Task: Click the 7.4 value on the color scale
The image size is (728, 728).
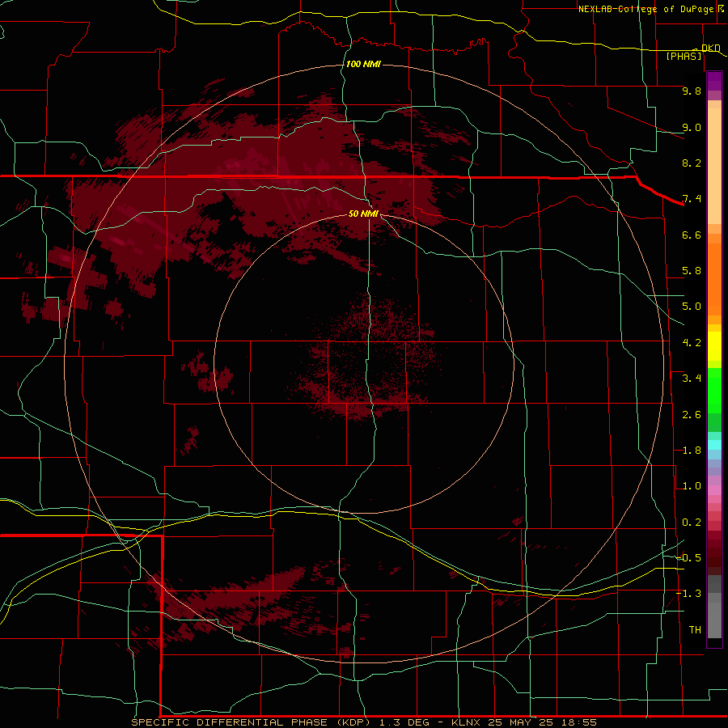Action: (692, 199)
